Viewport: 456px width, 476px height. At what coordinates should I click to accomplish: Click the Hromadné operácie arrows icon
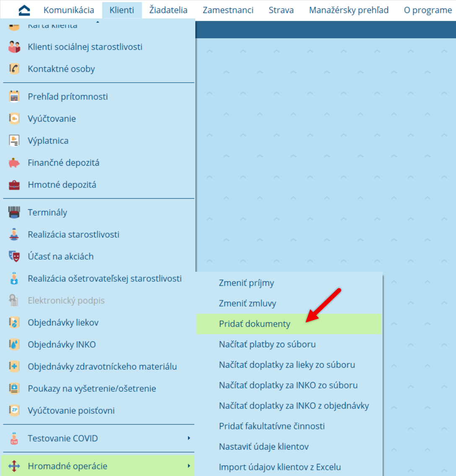(x=14, y=466)
